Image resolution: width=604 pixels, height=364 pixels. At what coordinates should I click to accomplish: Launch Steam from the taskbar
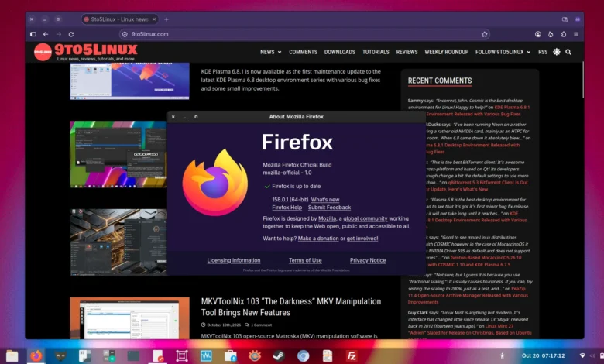tap(279, 356)
